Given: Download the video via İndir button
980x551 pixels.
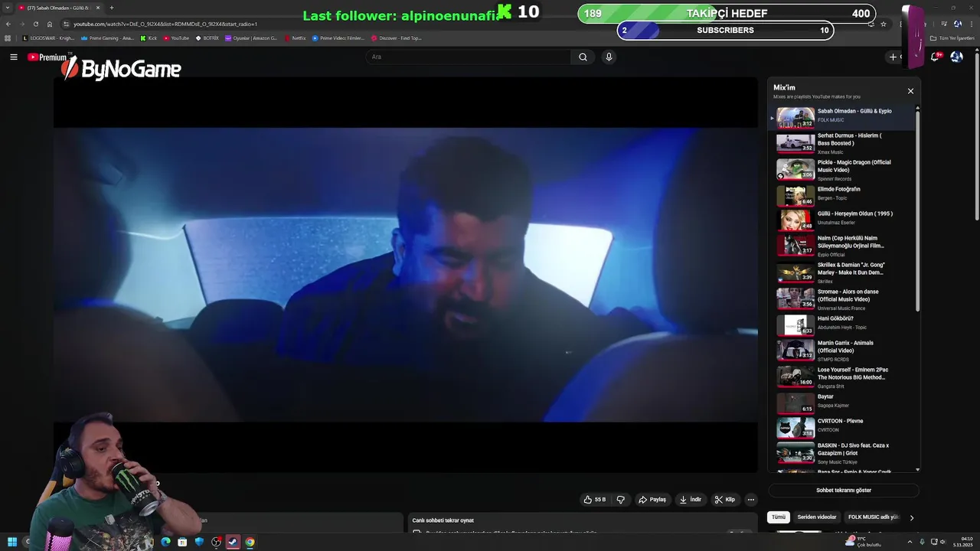Looking at the screenshot, I should pos(691,500).
